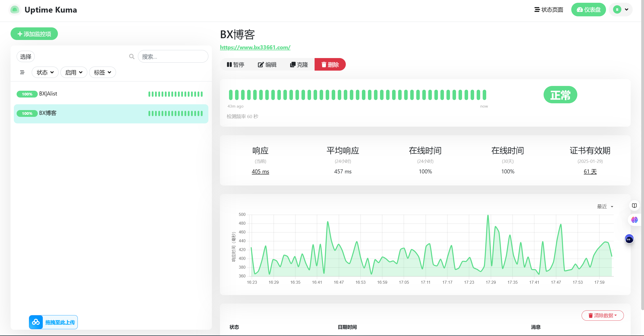The width and height of the screenshot is (644, 336).
Task: Click the search magnifier icon
Action: coord(132,57)
